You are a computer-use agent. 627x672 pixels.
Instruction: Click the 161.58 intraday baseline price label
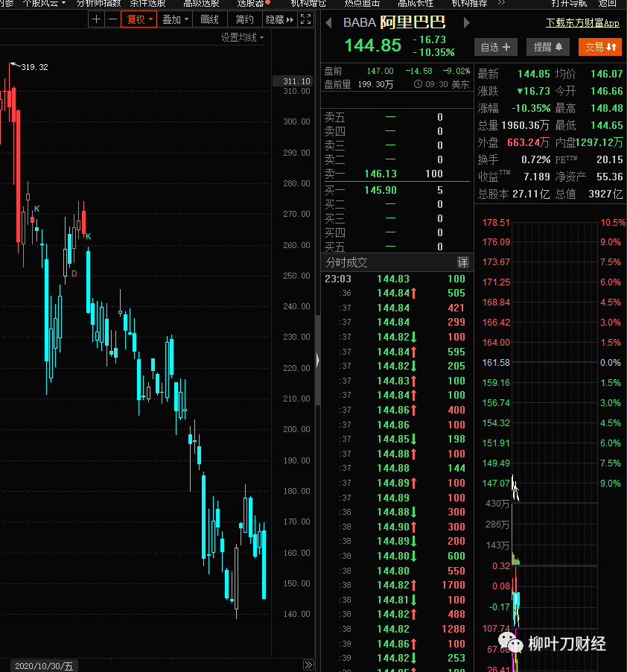coord(496,363)
